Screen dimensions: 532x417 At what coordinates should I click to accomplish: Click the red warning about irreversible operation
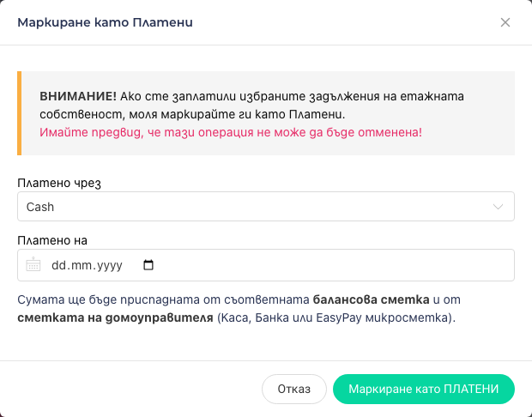[231, 132]
